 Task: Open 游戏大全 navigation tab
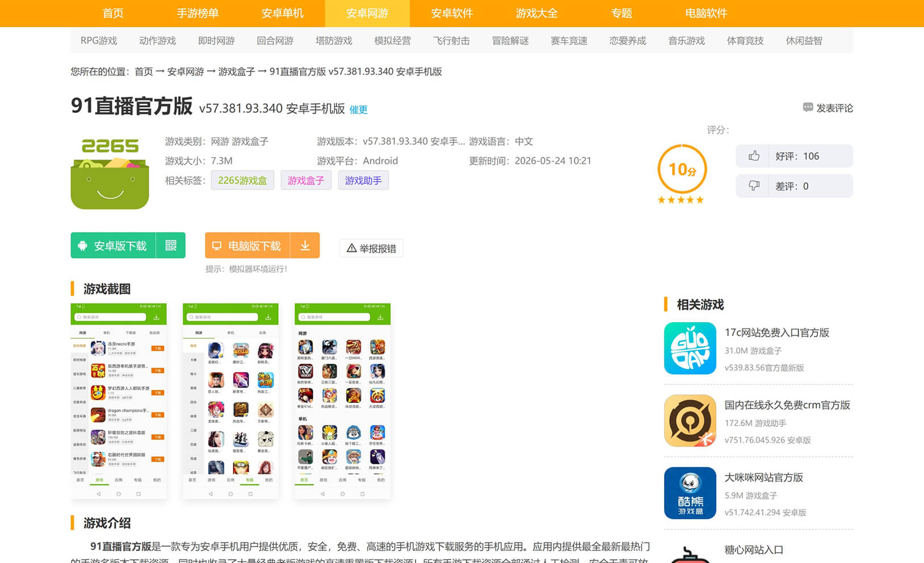(536, 13)
